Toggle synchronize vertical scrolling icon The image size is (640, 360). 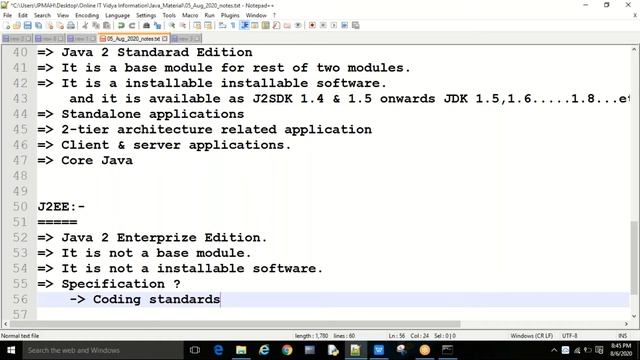click(x=197, y=25)
